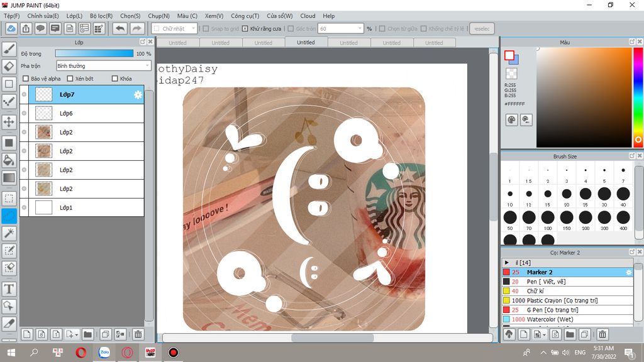Pick a color in the orange color field
Viewport: 644px width, 362px height.
tap(584, 97)
